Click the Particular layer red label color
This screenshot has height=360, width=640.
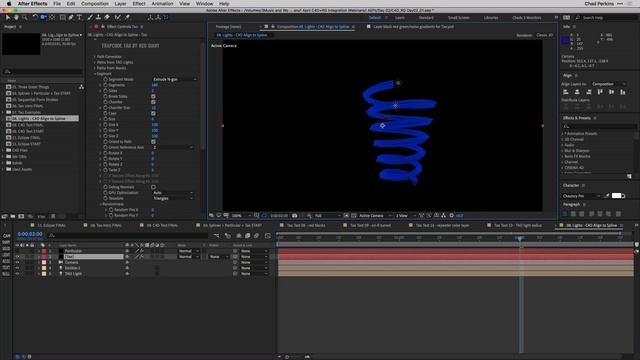click(44, 251)
